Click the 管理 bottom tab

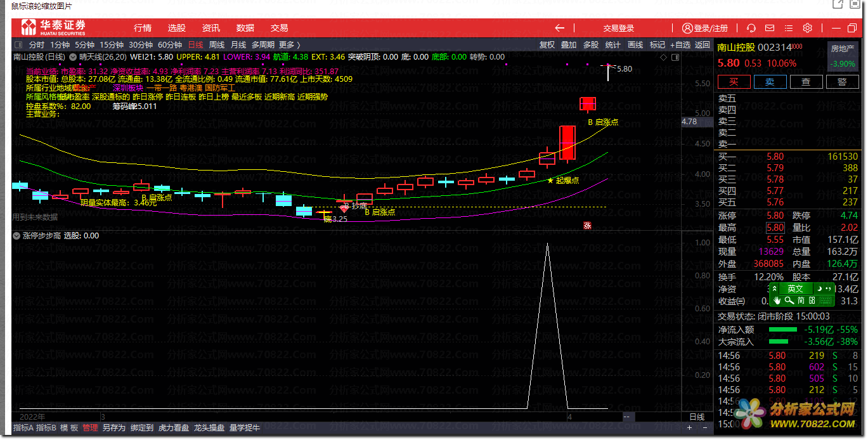pyautogui.click(x=91, y=428)
